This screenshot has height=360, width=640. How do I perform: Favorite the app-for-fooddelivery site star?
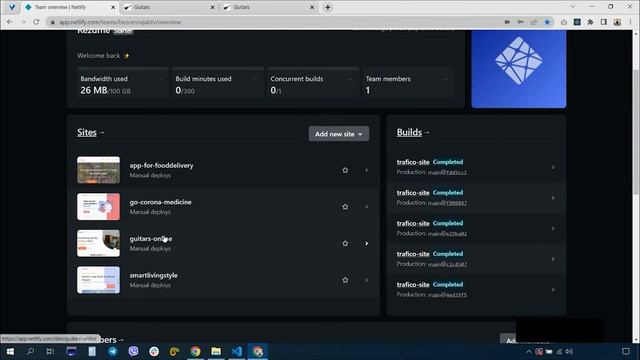[345, 170]
